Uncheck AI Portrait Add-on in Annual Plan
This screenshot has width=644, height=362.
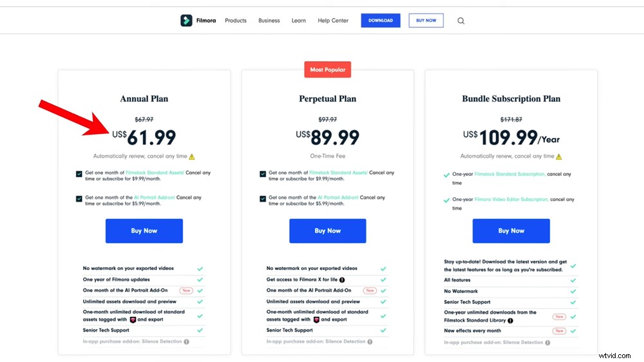(79, 198)
